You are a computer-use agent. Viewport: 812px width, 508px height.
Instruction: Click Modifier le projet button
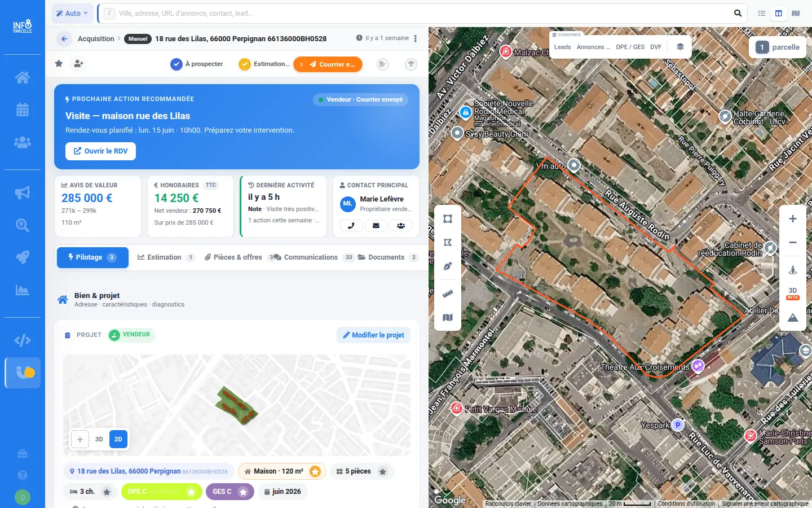click(x=373, y=335)
